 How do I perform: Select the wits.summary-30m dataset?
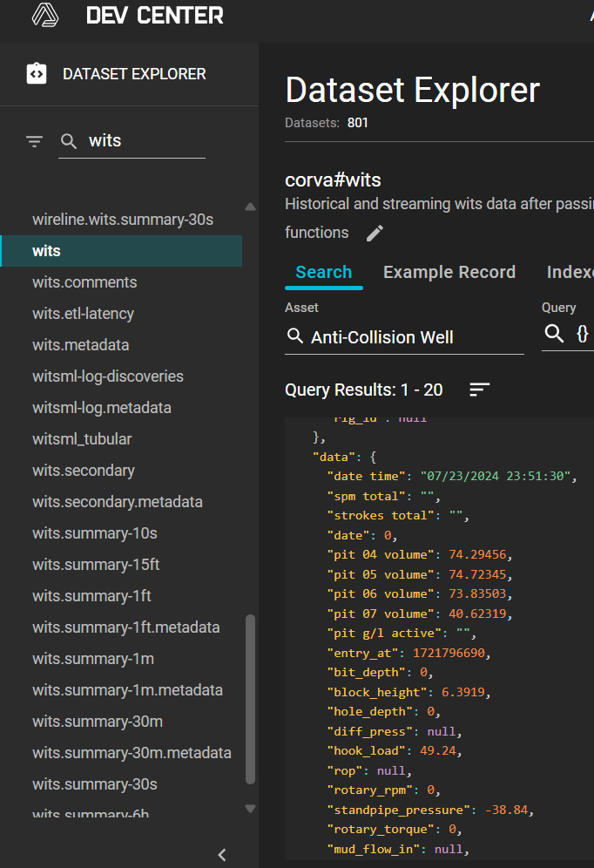[x=98, y=722]
